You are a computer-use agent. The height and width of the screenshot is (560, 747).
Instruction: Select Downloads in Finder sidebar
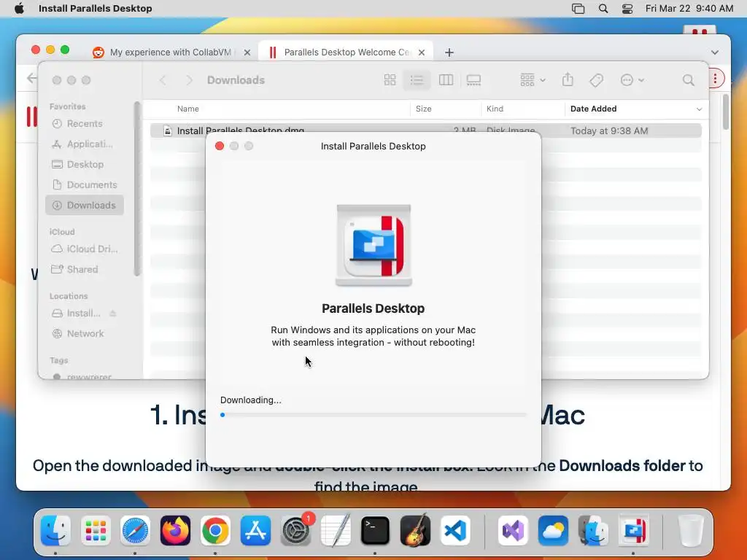coord(85,205)
